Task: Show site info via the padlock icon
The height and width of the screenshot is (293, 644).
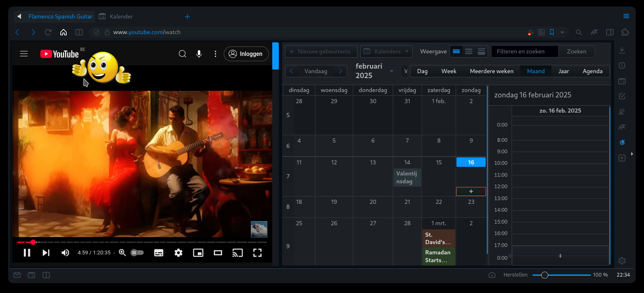Action: tap(107, 32)
